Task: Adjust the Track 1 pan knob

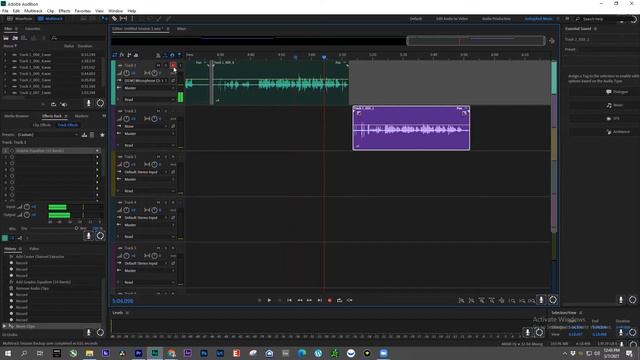Action: pos(154,73)
